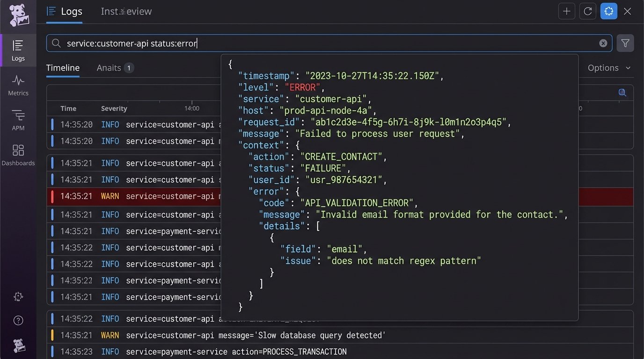
Task: Open the APM section in the sidebar
Action: [x=18, y=120]
